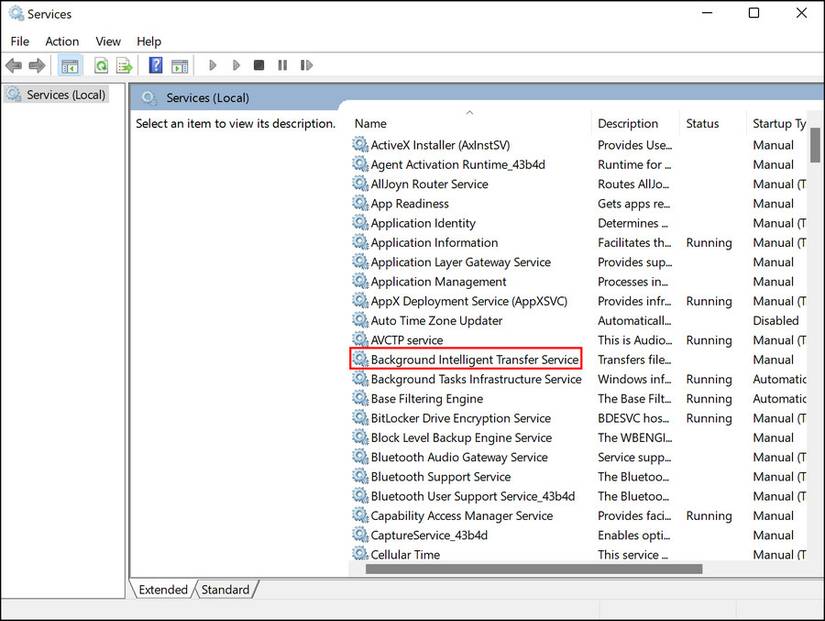Select Block Level Backup Engine Service
The height and width of the screenshot is (621, 825).
[x=461, y=437]
